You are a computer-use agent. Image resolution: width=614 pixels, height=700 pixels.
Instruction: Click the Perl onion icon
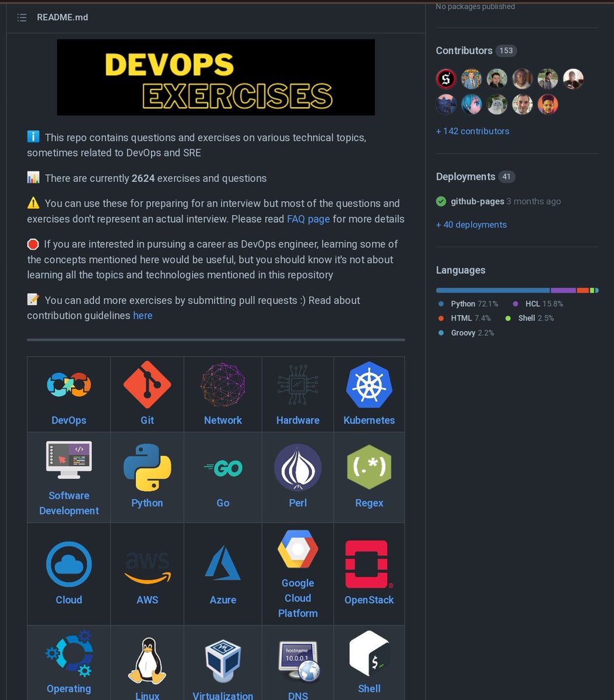(x=298, y=467)
